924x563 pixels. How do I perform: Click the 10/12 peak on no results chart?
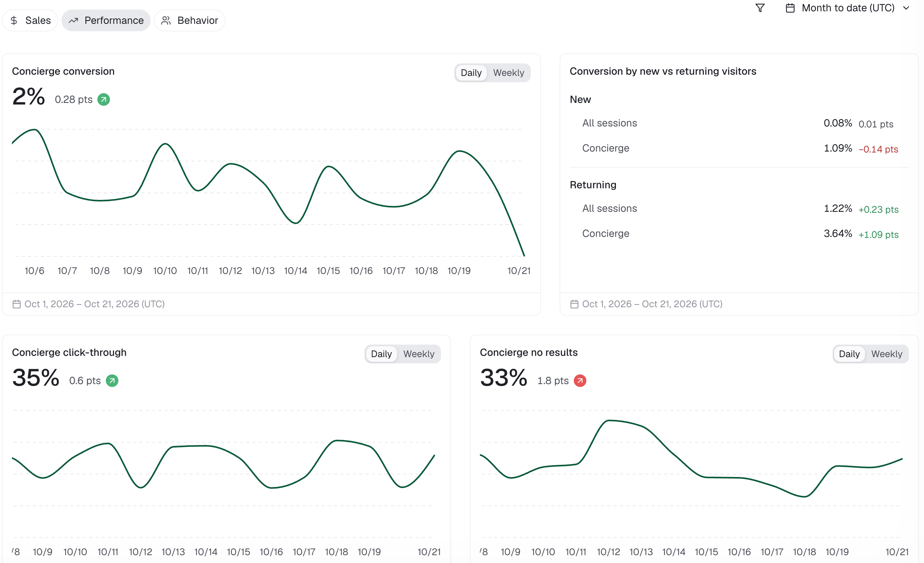click(609, 421)
